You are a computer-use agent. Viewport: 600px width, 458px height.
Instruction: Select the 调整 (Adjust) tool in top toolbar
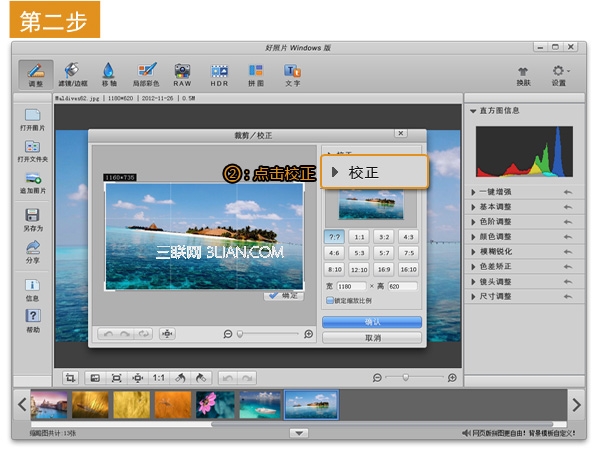(x=36, y=74)
